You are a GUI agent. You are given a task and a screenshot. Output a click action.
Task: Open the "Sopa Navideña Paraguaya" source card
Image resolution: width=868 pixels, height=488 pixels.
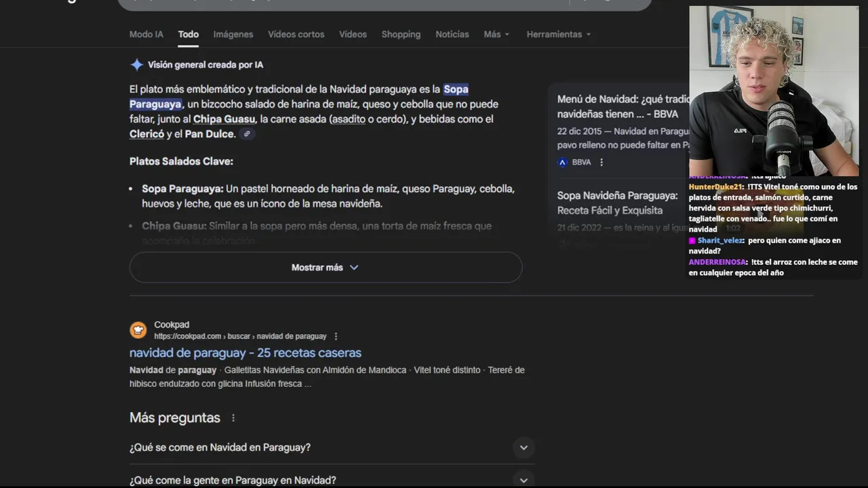pos(617,203)
